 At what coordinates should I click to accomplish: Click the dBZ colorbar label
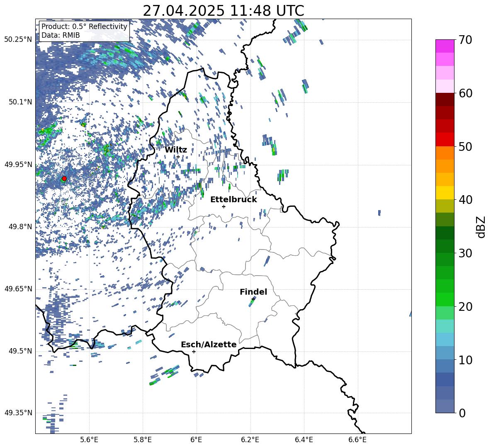coord(481,227)
